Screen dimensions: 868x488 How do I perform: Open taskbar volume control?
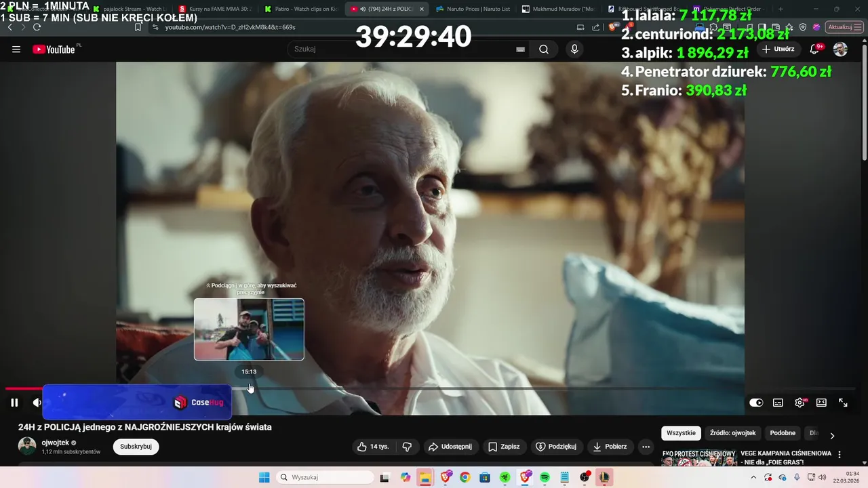(823, 477)
